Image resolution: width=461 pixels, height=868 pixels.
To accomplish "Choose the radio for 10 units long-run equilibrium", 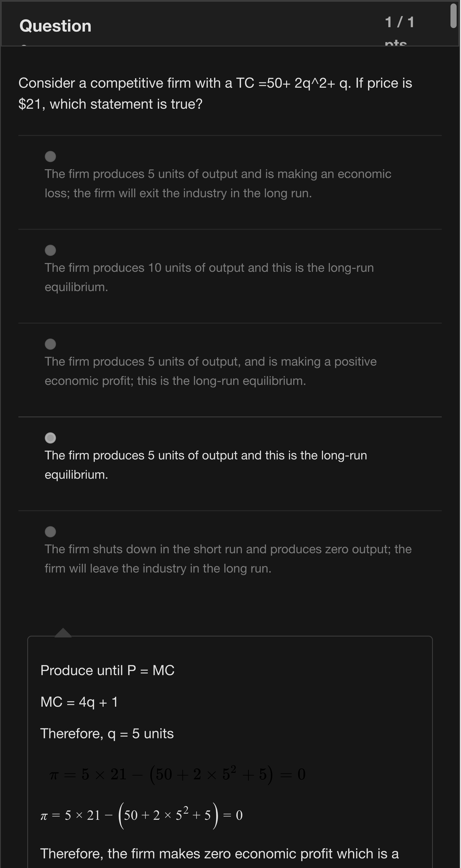I will pos(51,250).
